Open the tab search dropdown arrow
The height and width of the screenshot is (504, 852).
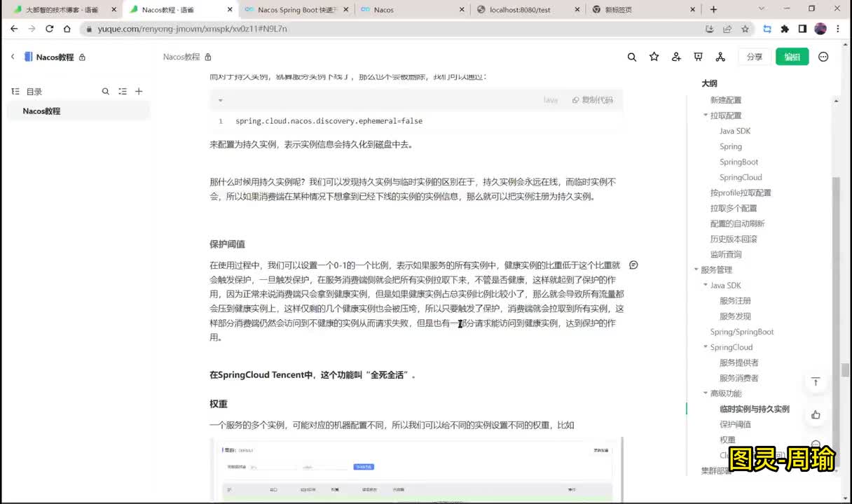762,9
